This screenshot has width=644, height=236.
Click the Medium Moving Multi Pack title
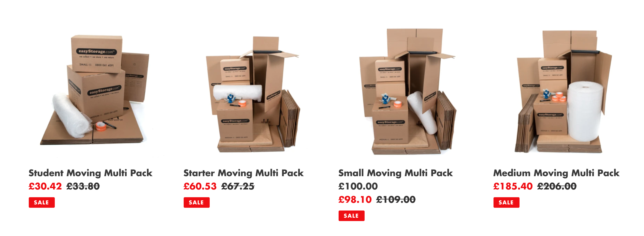556,173
